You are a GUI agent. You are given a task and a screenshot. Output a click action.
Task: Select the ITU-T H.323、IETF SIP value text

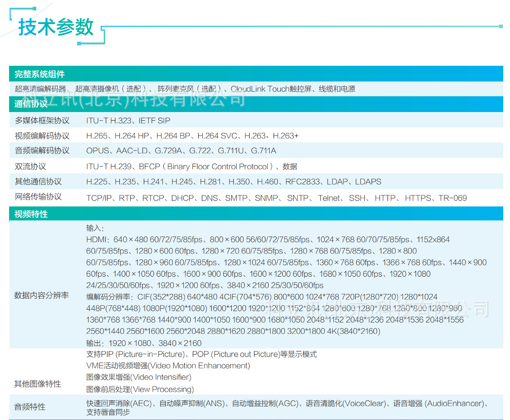click(x=128, y=120)
